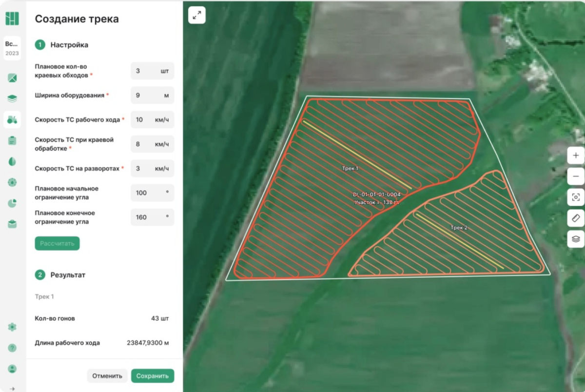585x392 pixels.
Task: Center map with the focus icon
Action: [576, 197]
